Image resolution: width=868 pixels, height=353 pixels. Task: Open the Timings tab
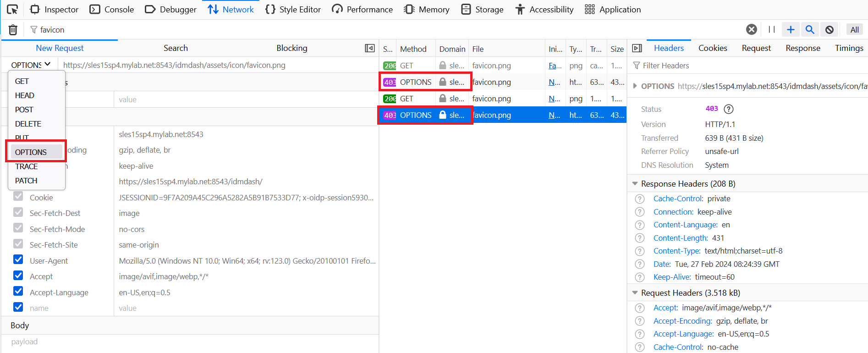[849, 48]
